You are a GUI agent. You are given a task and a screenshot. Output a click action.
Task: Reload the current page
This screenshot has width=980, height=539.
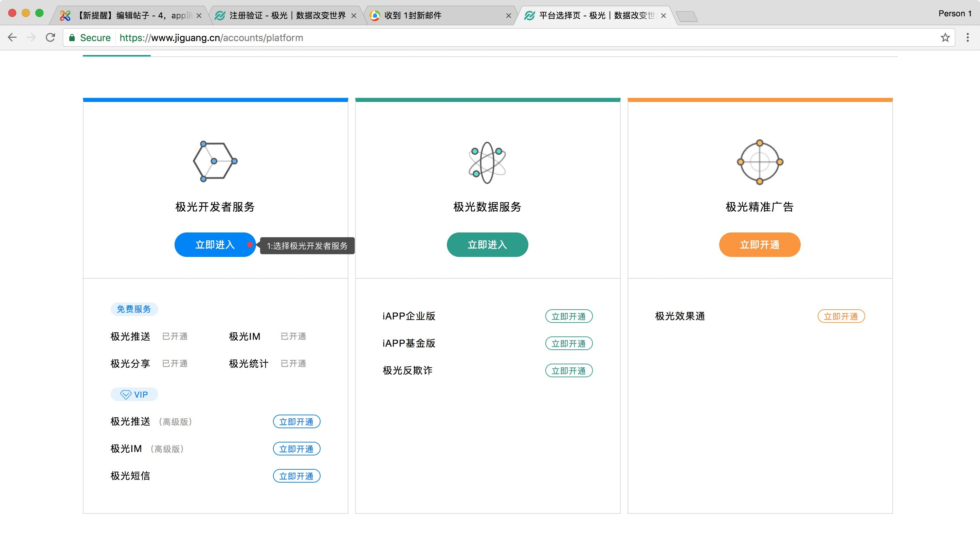pos(50,37)
